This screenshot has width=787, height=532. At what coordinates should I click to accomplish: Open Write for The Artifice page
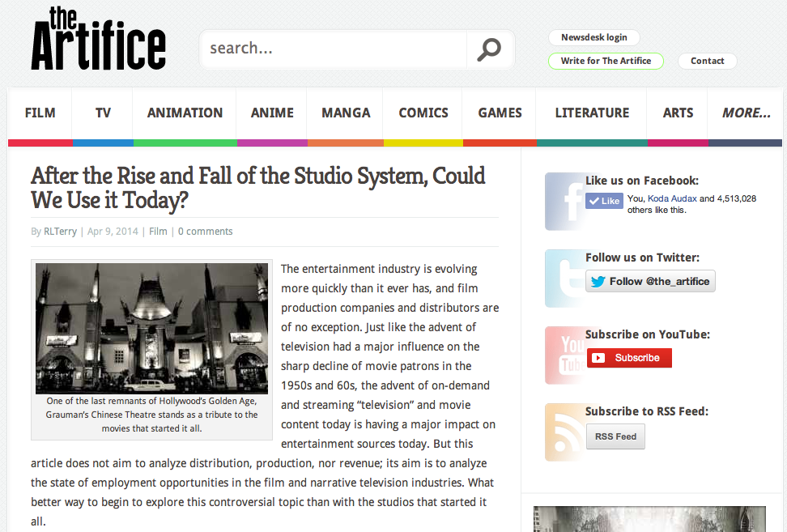(606, 61)
